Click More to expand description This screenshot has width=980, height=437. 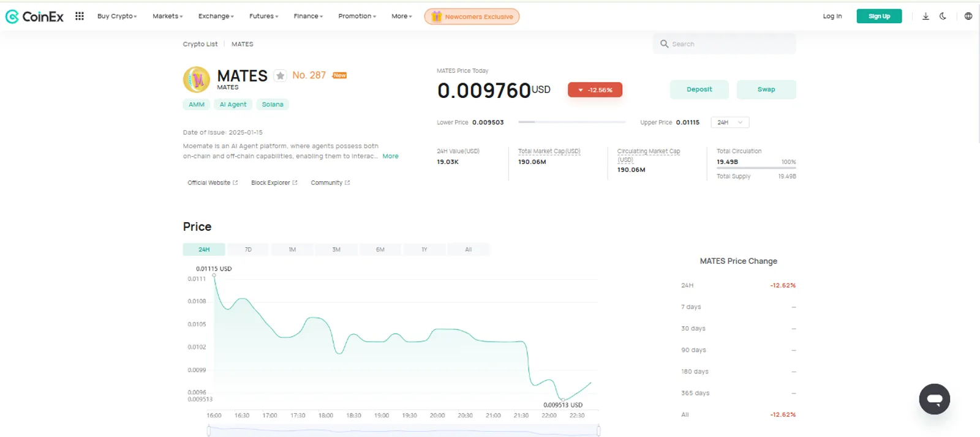390,156
